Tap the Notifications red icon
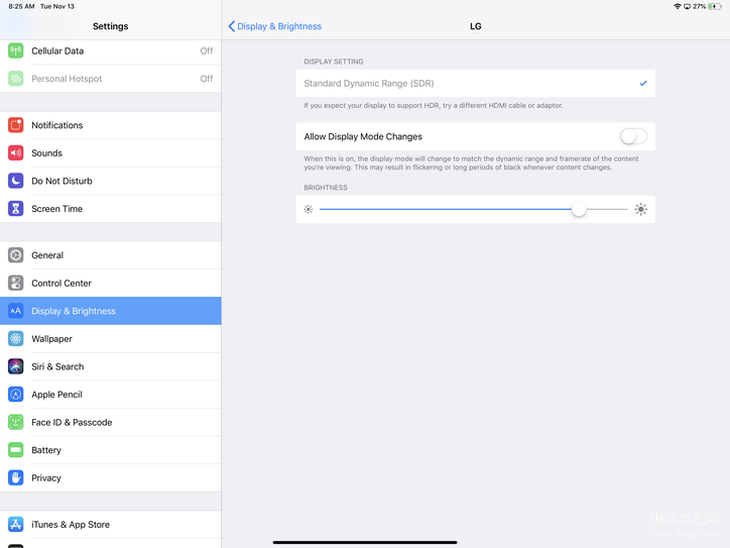The image size is (730, 548). [16, 125]
